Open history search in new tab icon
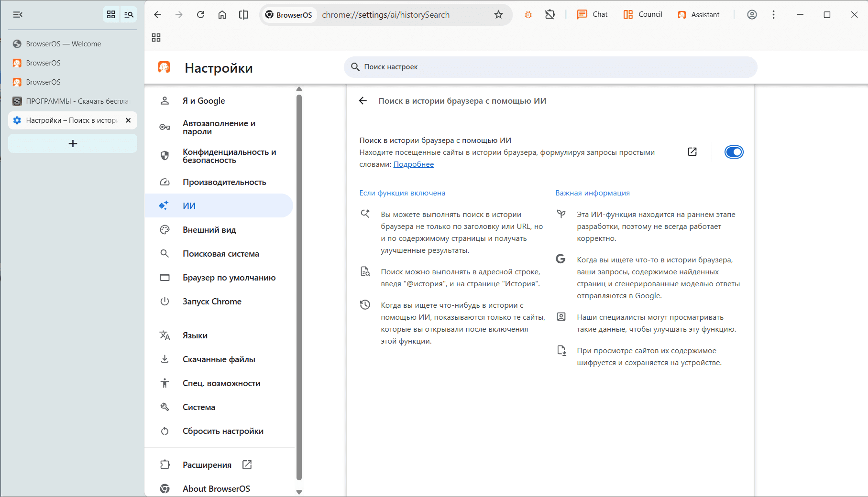 tap(692, 152)
